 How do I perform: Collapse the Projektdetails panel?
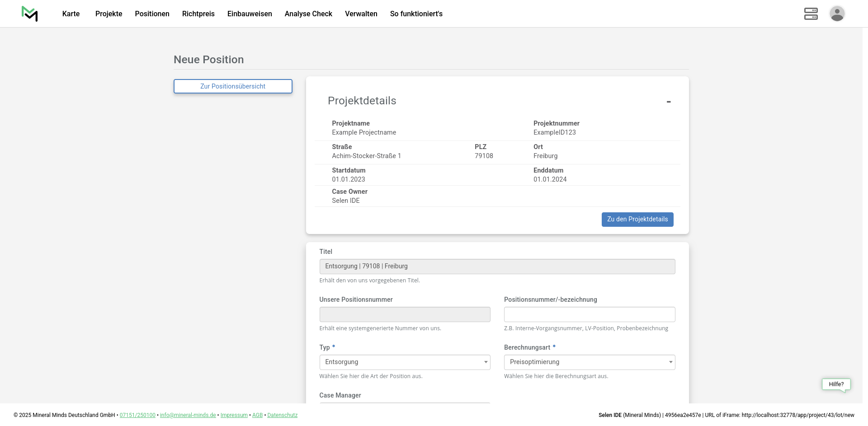point(668,102)
